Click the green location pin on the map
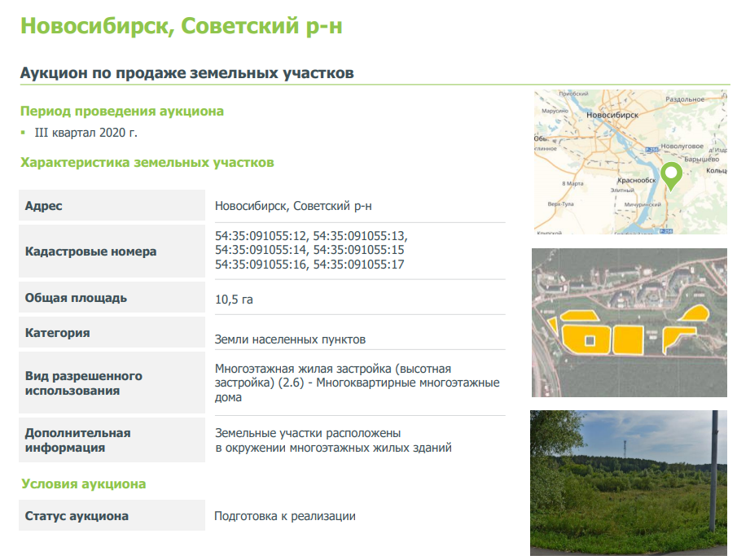Screen dimensions: 737x560 [671, 174]
